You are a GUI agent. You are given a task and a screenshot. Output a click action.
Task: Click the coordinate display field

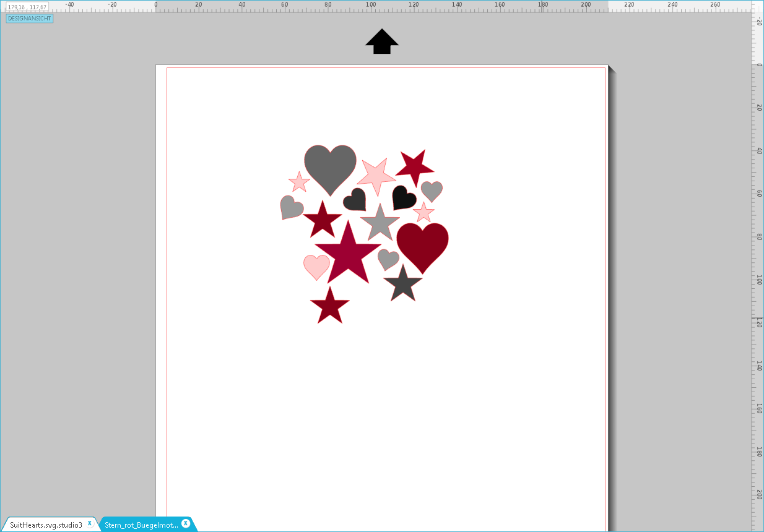pos(26,6)
